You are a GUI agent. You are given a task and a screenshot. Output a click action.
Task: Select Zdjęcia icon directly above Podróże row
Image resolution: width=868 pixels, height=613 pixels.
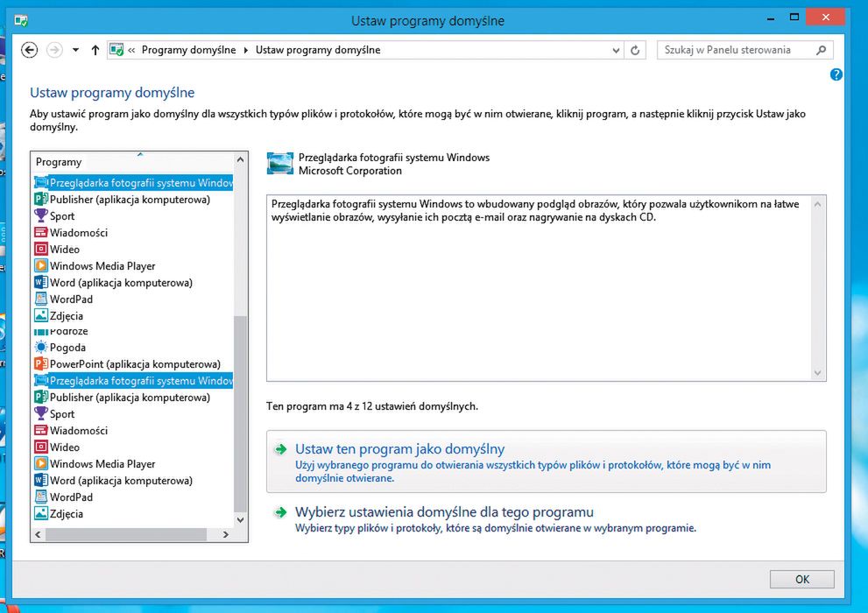point(41,315)
